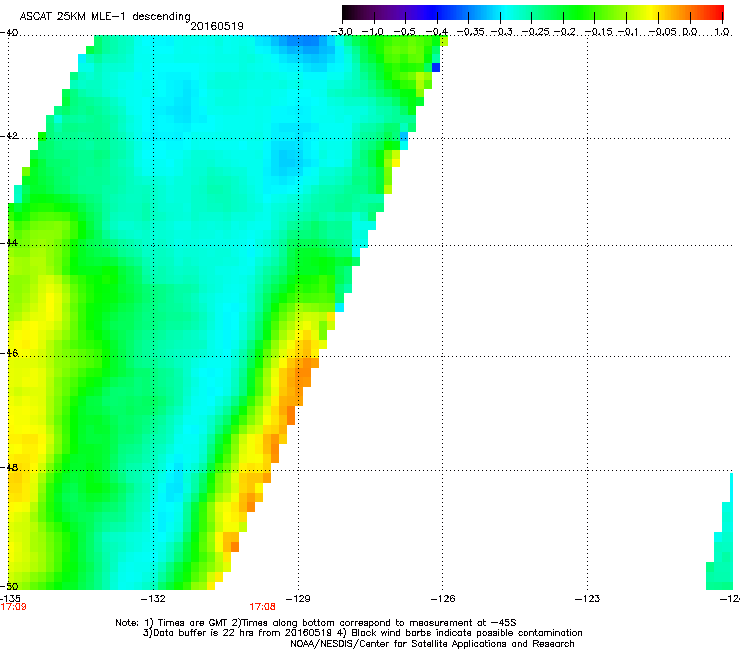Click the -42 latitude axis label
The width and height of the screenshot is (740, 650).
tap(9, 135)
